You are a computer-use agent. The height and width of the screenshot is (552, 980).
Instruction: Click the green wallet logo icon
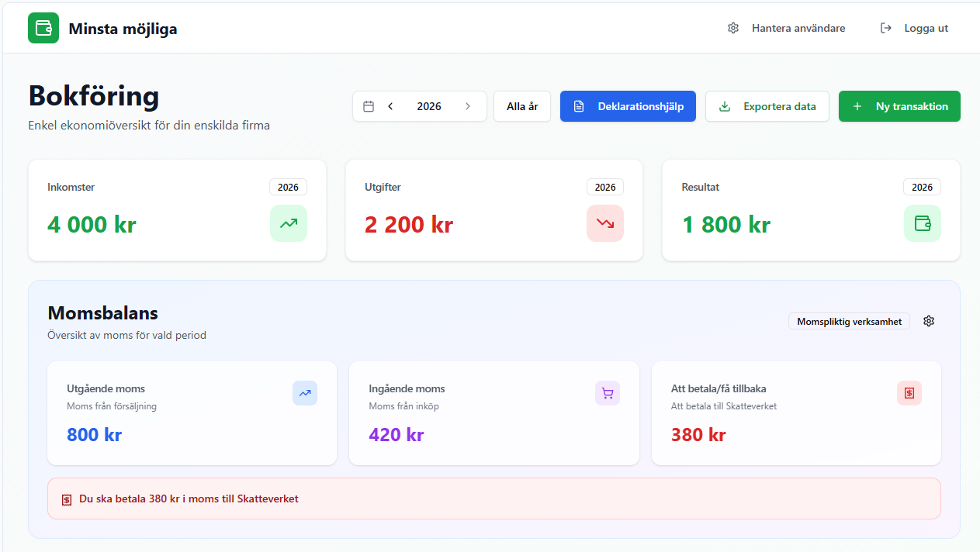click(x=43, y=29)
